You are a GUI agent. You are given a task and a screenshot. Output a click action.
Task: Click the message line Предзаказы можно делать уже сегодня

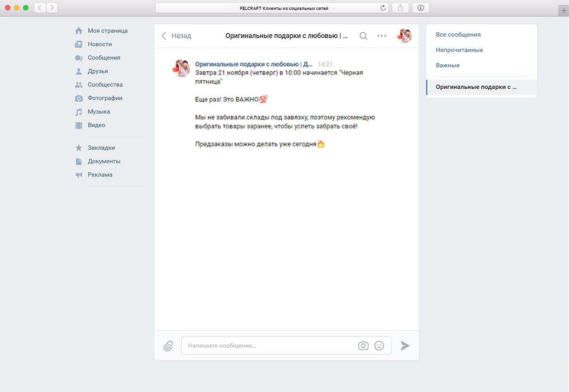click(x=260, y=144)
